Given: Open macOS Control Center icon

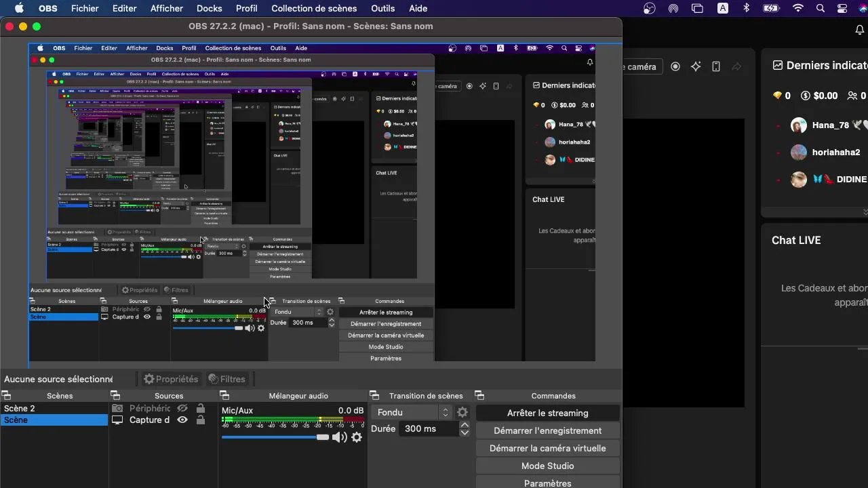Looking at the screenshot, I should 842,8.
